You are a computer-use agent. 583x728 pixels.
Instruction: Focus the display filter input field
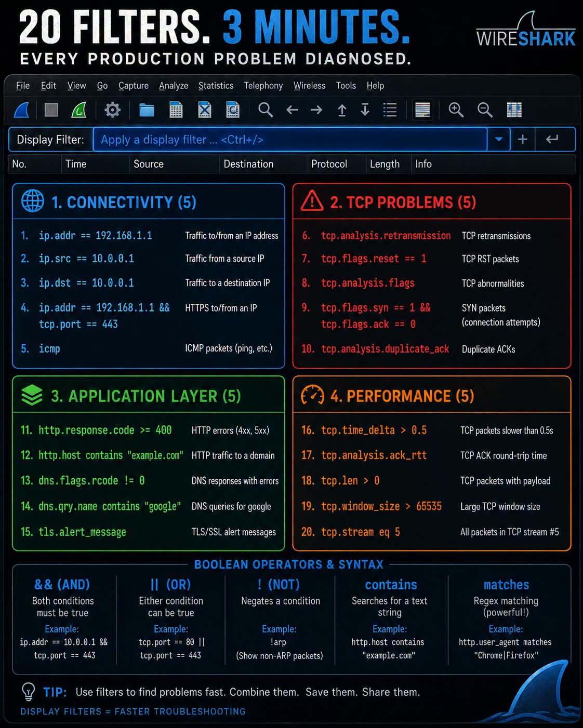290,140
